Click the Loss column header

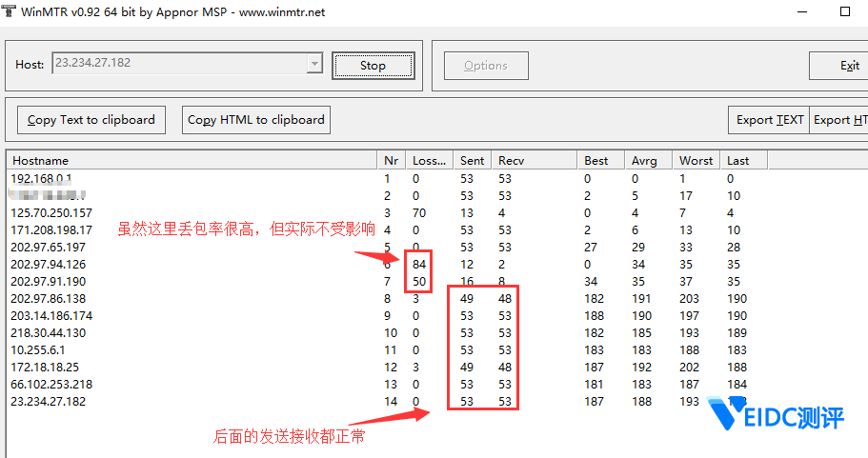tap(429, 161)
